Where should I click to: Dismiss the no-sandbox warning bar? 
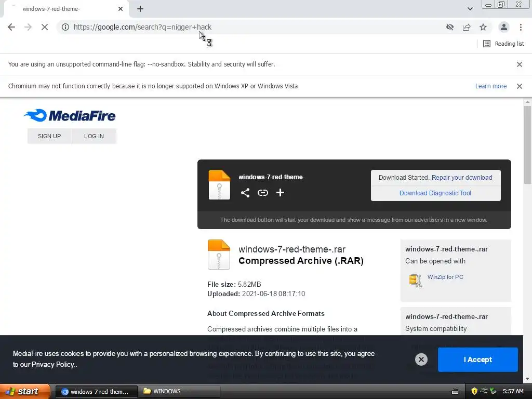click(x=520, y=64)
